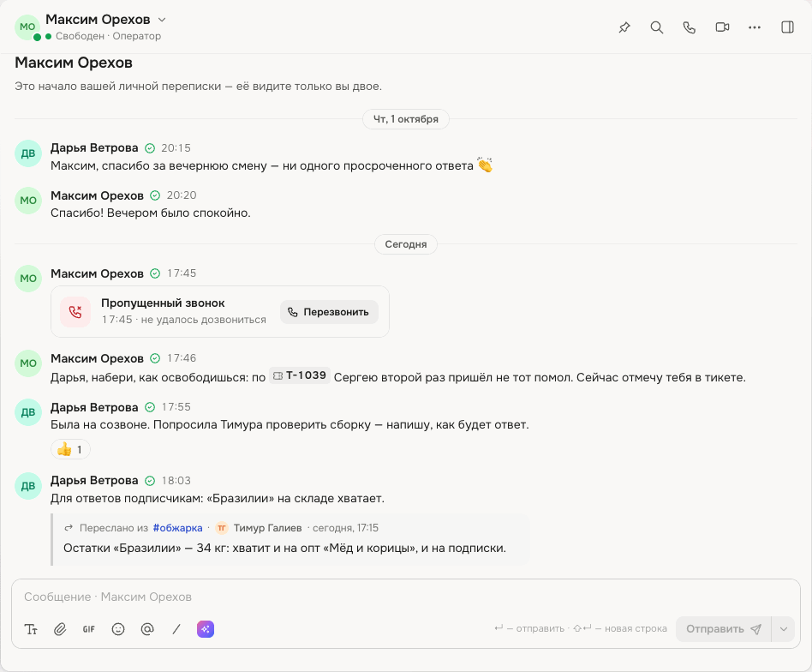Screen dimensions: 812x672
Task: Click the МО avatar at 17:46
Action: point(28,363)
